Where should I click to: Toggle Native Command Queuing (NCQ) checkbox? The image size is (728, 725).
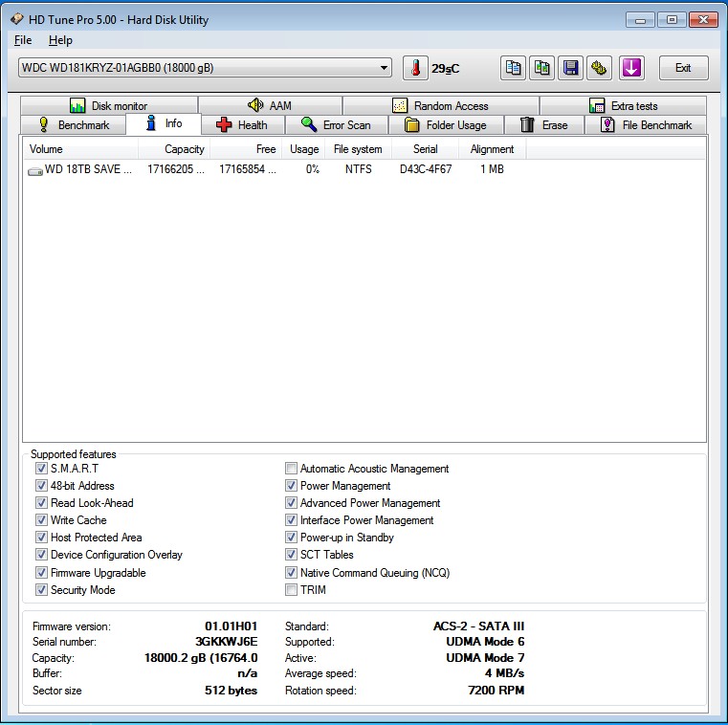[291, 572]
